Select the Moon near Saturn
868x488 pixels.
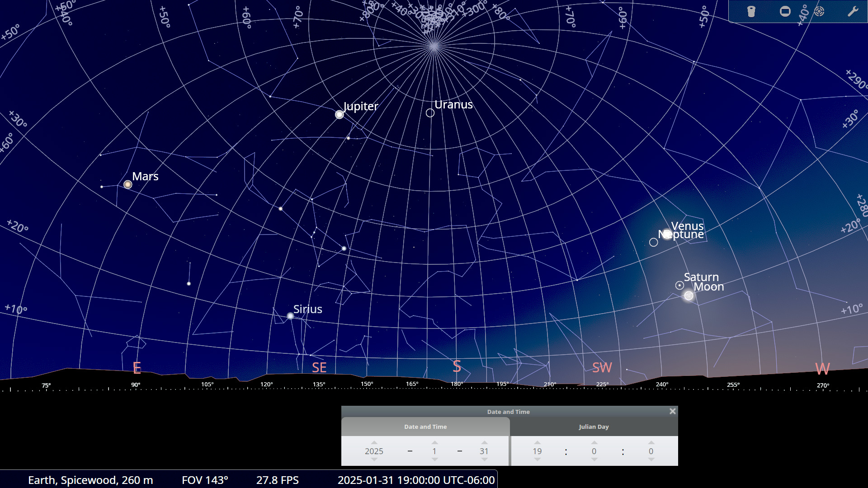689,296
